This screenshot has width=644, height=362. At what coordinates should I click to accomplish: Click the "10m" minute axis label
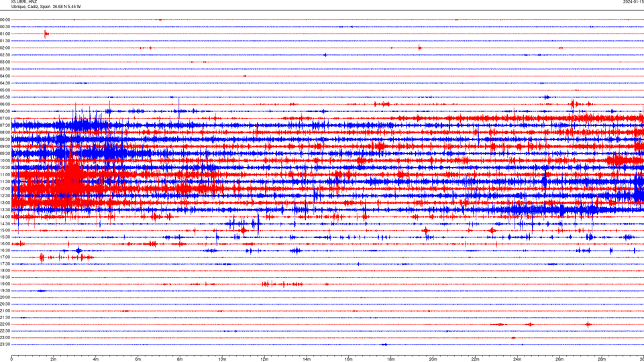pos(222,359)
